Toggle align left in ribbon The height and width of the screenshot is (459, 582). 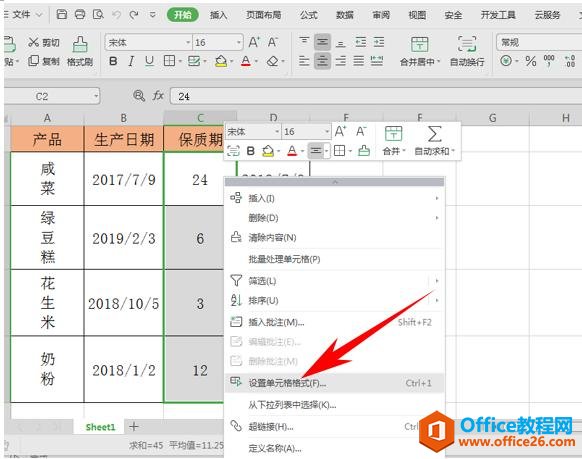304,60
